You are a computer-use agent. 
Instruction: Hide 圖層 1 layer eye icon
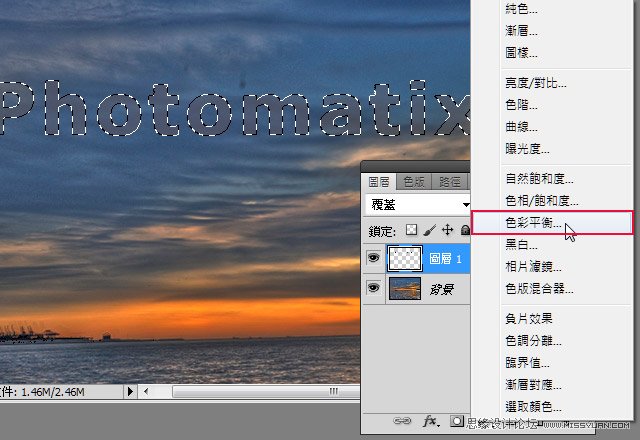click(x=373, y=258)
